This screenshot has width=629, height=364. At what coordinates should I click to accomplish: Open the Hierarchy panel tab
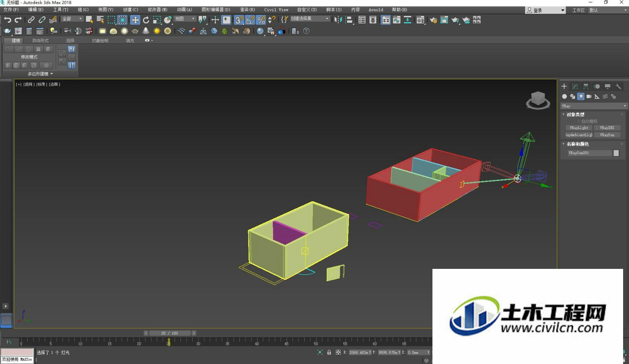pos(586,86)
